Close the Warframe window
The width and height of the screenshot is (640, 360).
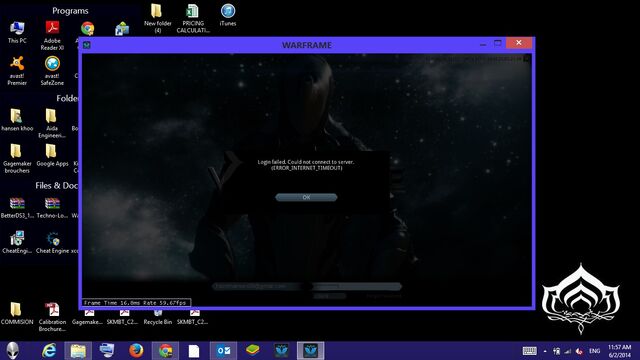coord(519,42)
